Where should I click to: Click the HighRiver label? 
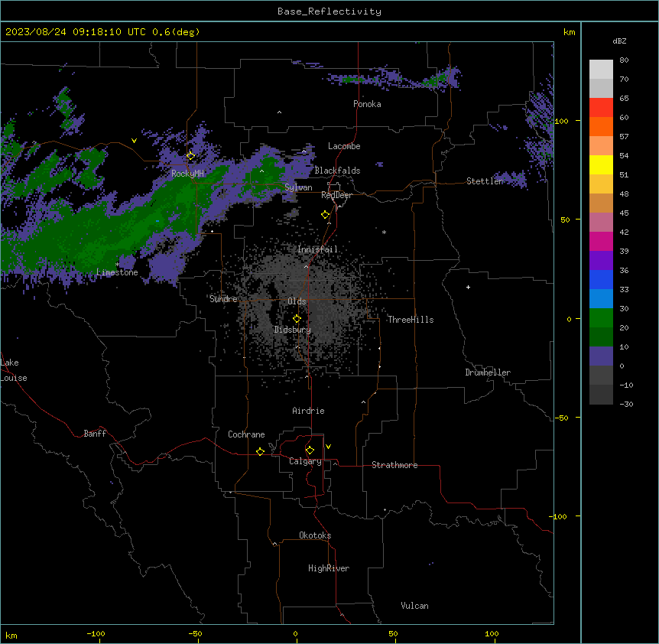[x=329, y=568]
